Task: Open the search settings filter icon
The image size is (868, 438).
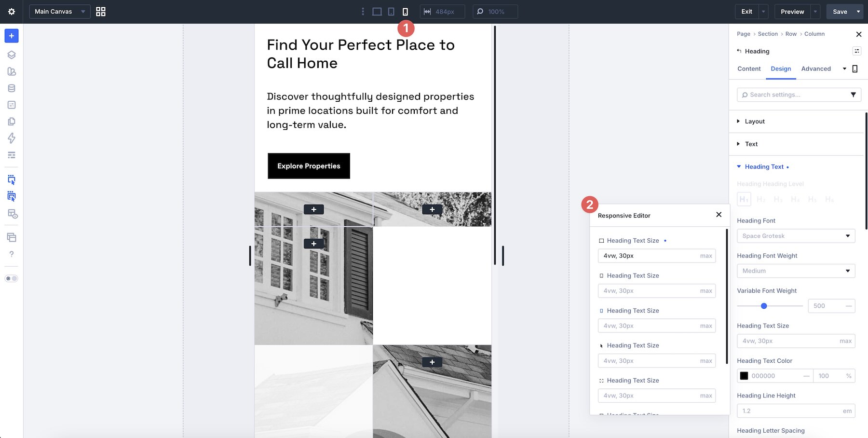Action: [853, 95]
